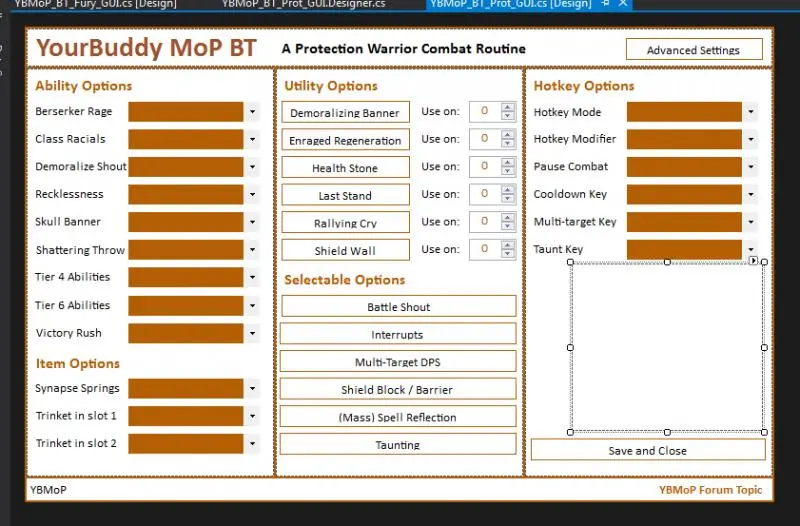Expand the Pause Combat dropdown
800x526 pixels.
tap(751, 167)
